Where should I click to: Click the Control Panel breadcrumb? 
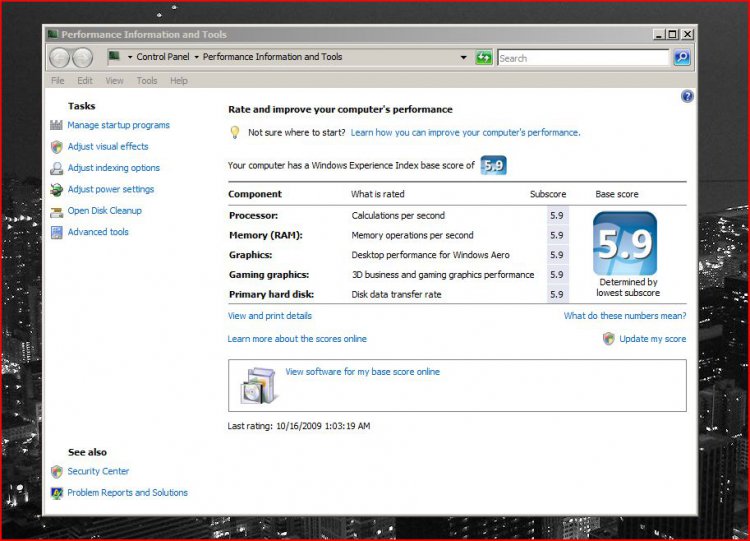[x=163, y=57]
